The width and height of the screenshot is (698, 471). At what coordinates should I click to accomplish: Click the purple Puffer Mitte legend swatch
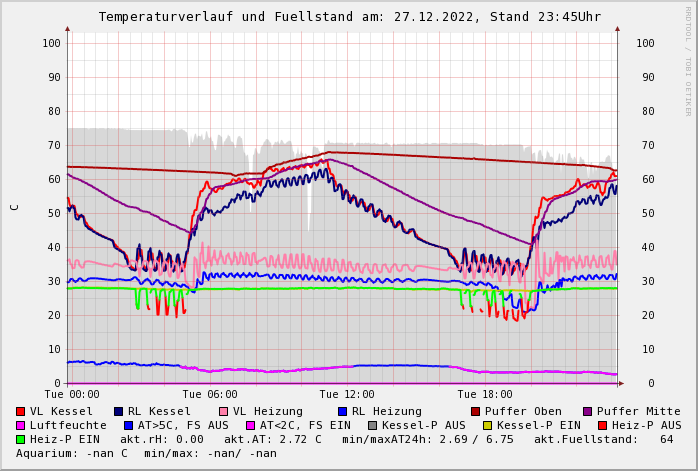(588, 411)
